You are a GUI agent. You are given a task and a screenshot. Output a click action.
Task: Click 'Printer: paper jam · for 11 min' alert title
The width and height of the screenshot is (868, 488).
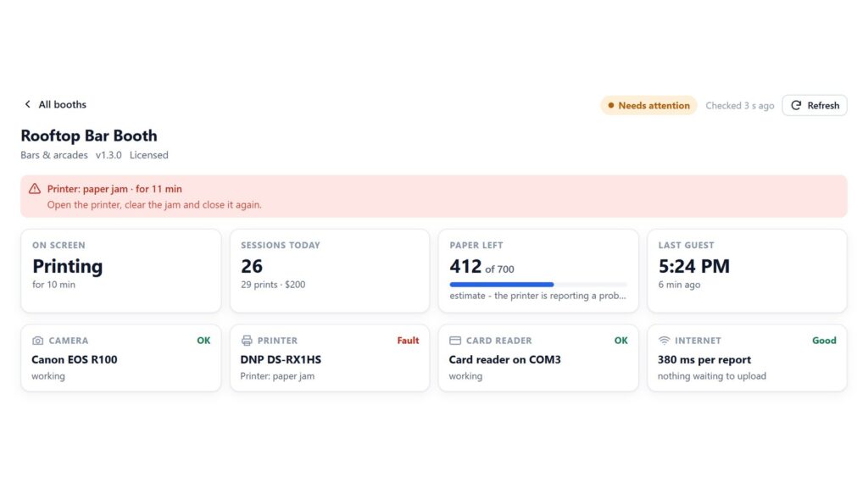114,189
